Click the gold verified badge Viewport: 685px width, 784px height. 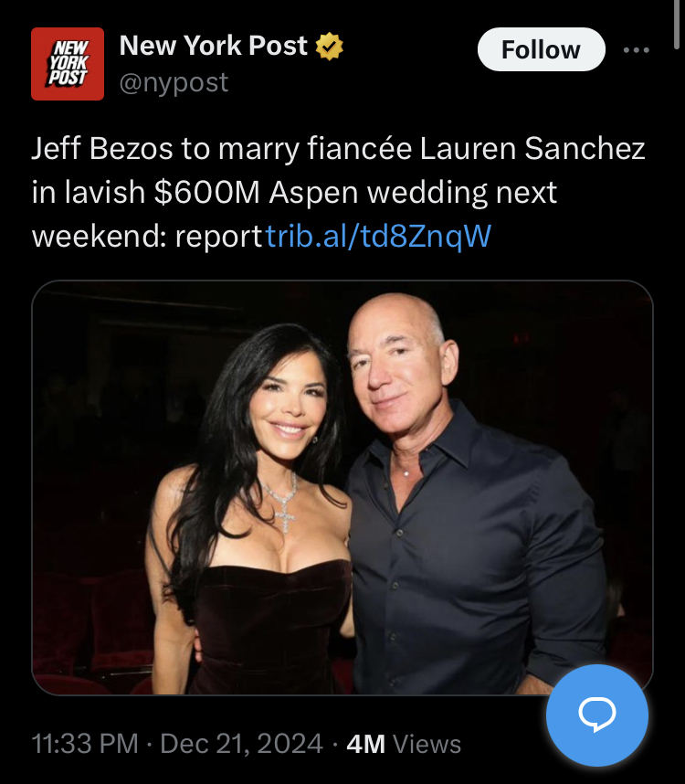click(x=330, y=47)
